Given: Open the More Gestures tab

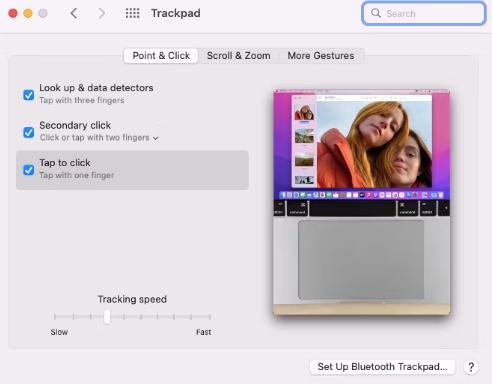Looking at the screenshot, I should 321,56.
